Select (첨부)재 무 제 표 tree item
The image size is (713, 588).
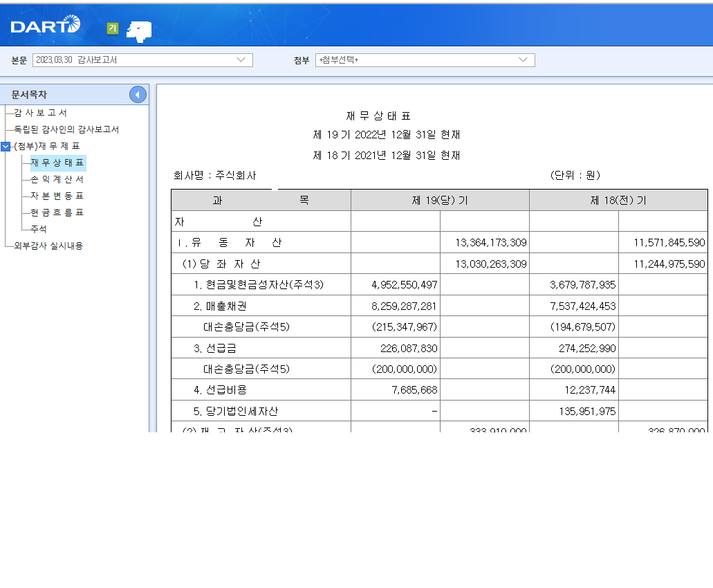pyautogui.click(x=47, y=146)
